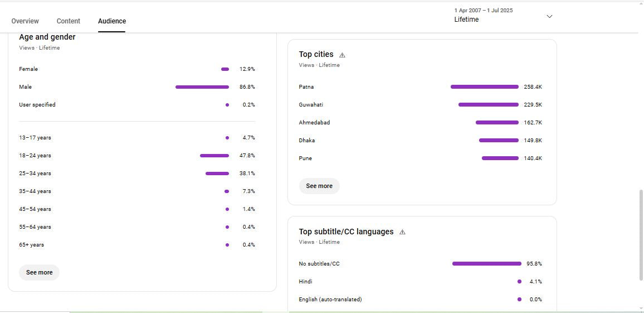Click the 18–24 years percentage bar
The width and height of the screenshot is (644, 313).
coord(214,156)
